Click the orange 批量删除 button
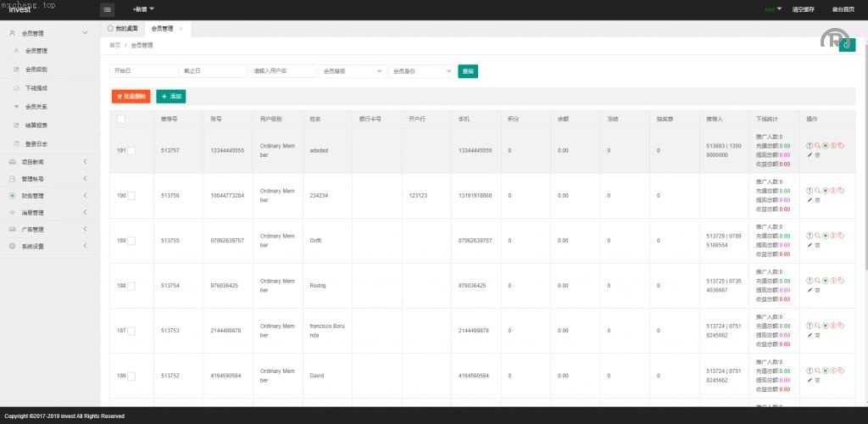The image size is (868, 424). pyautogui.click(x=131, y=97)
